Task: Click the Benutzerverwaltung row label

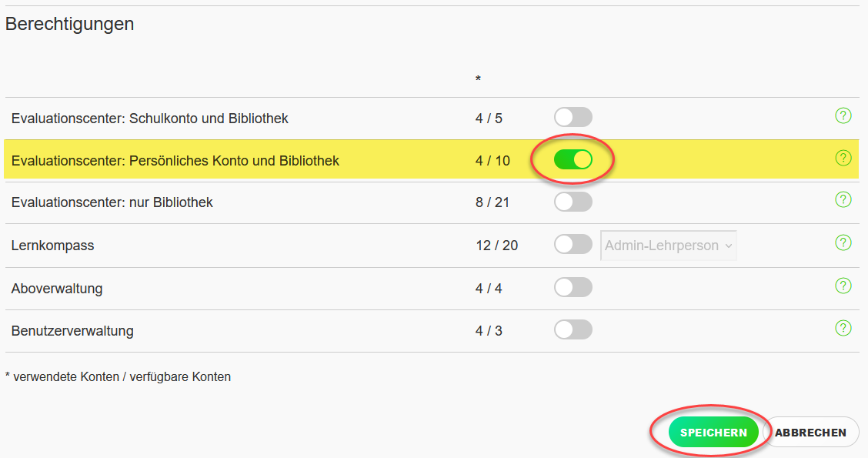Action: pyautogui.click(x=72, y=331)
